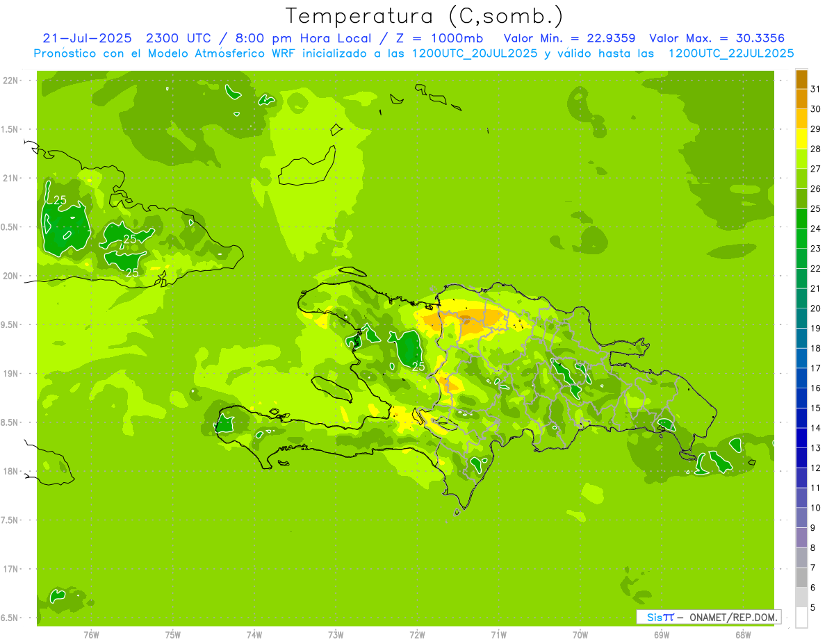The height and width of the screenshot is (644, 834).
Task: Select the "17N" latitude axis label
Action: tap(10, 569)
